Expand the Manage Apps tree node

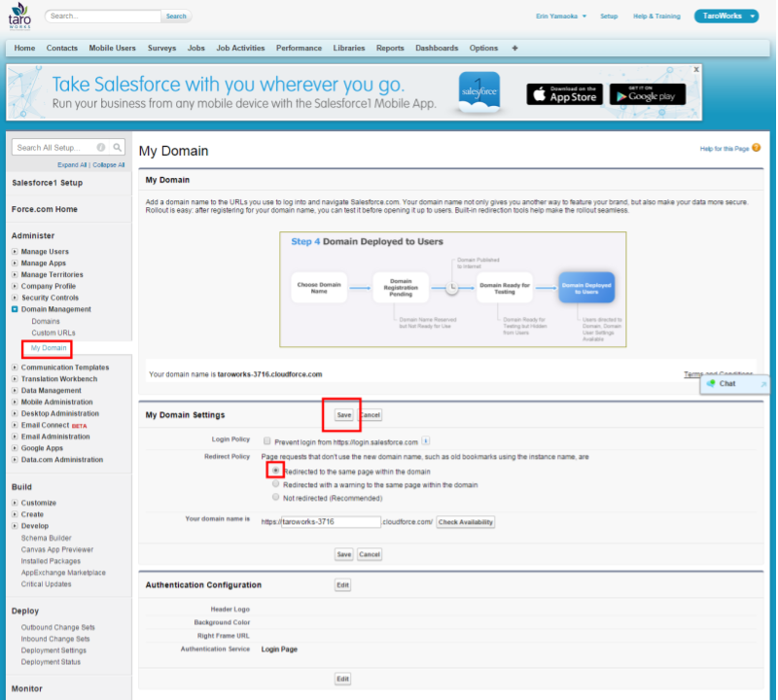15,262
